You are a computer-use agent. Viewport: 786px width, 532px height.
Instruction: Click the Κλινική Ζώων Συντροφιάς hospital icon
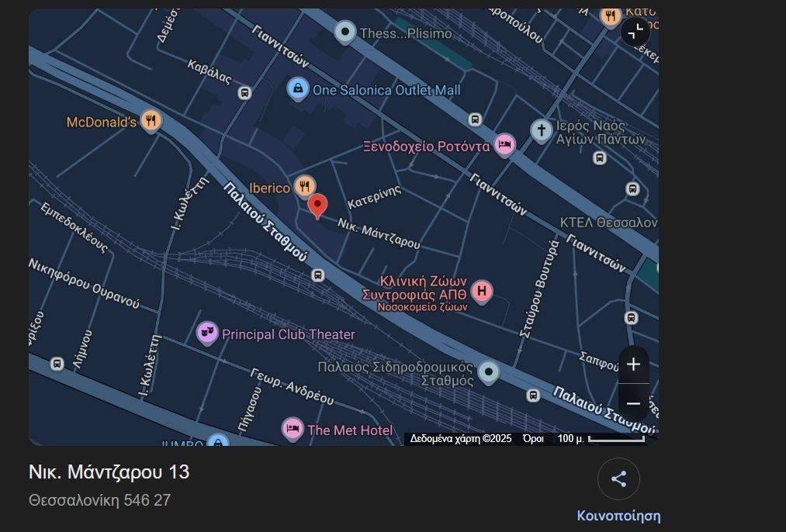click(482, 292)
